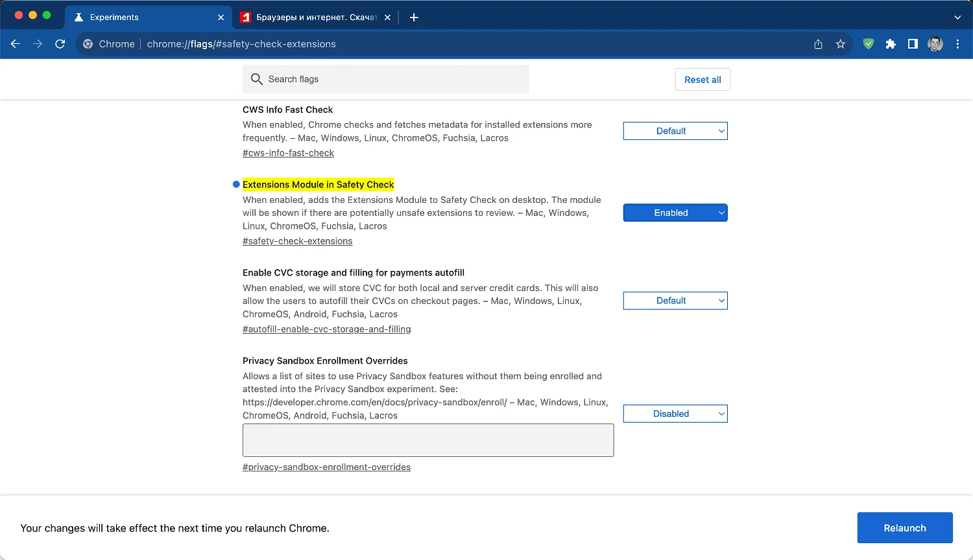Switch to the Experiments tab
Screen dimensions: 973x560
[149, 17]
